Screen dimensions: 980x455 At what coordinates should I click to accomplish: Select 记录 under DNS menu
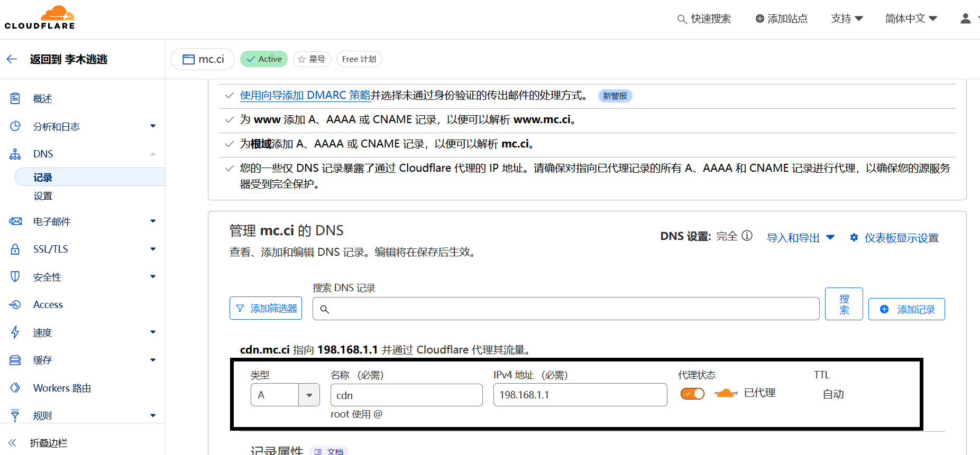point(90,177)
